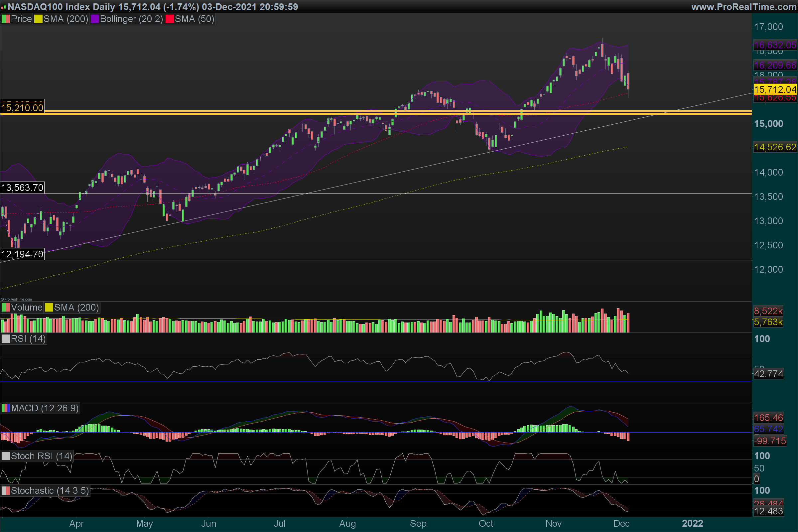The width and height of the screenshot is (798, 532).
Task: Select the 13,563.70 support level label
Action: point(22,188)
